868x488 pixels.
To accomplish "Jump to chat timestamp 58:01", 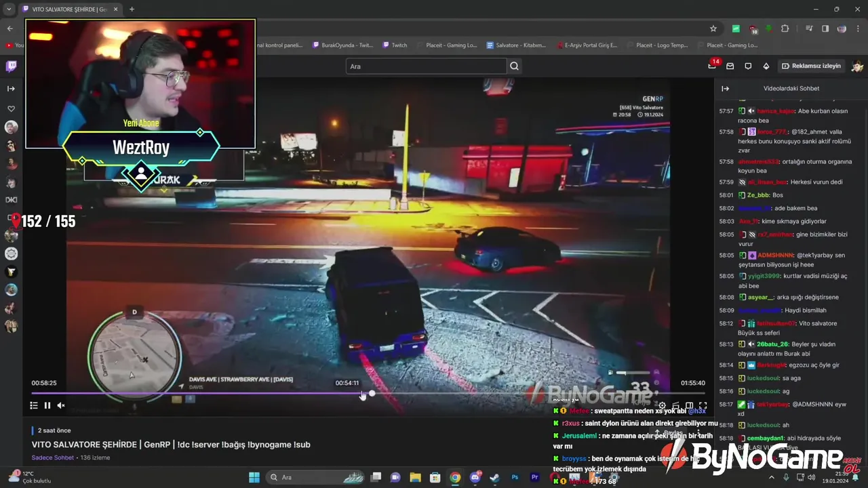I will click(726, 195).
